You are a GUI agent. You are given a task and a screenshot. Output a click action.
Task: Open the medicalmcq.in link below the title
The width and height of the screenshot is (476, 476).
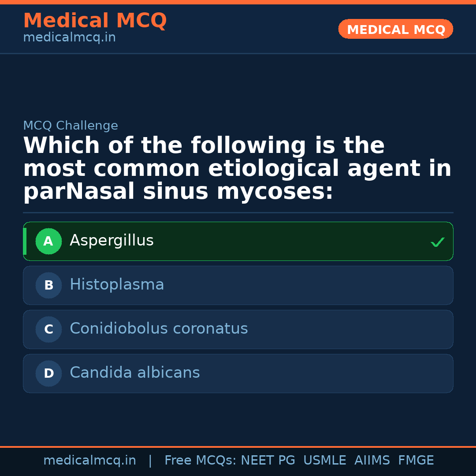[x=69, y=38]
